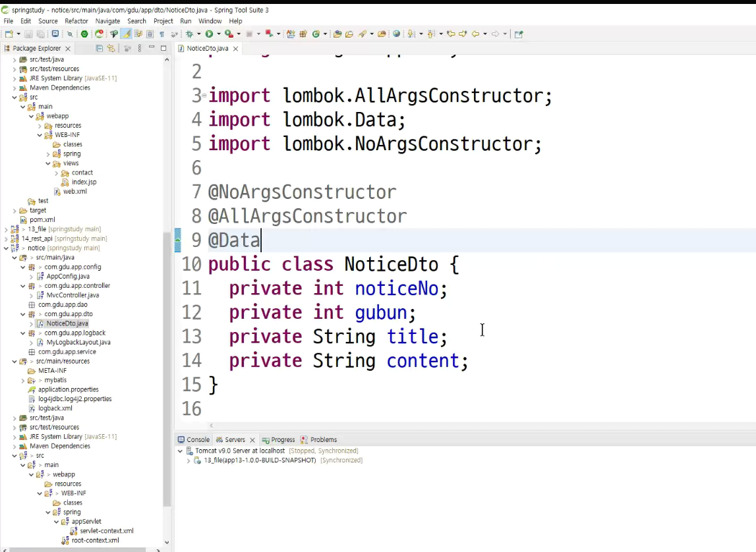Click the New Java Class green icon
Screen dimensions: 756x552
[x=316, y=34]
